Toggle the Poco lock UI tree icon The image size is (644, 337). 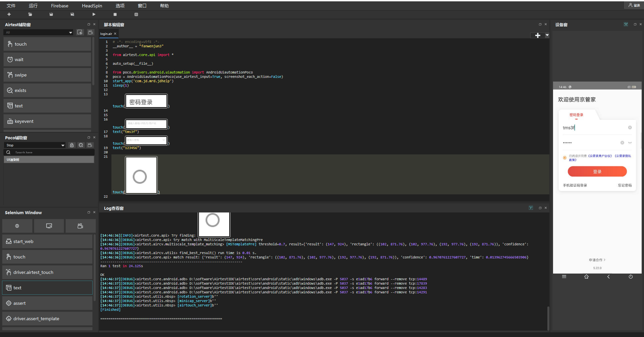click(x=72, y=145)
